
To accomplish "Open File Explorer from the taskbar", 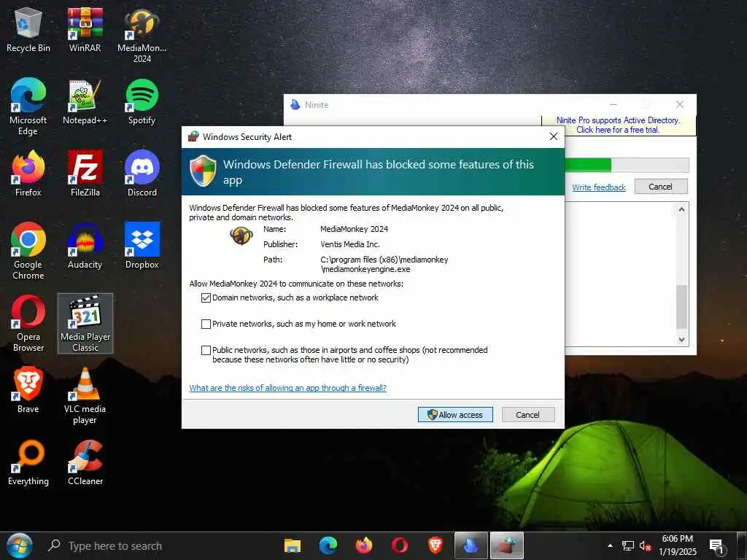I will pos(292,545).
